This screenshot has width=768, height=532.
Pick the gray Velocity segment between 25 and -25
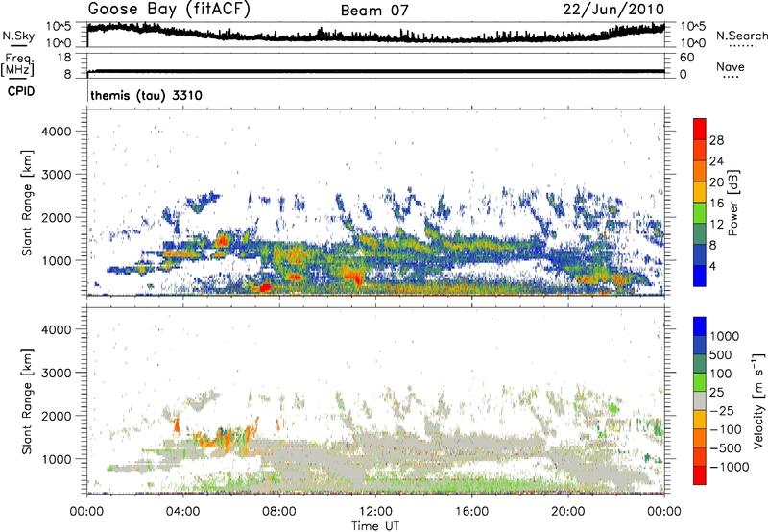[x=700, y=400]
